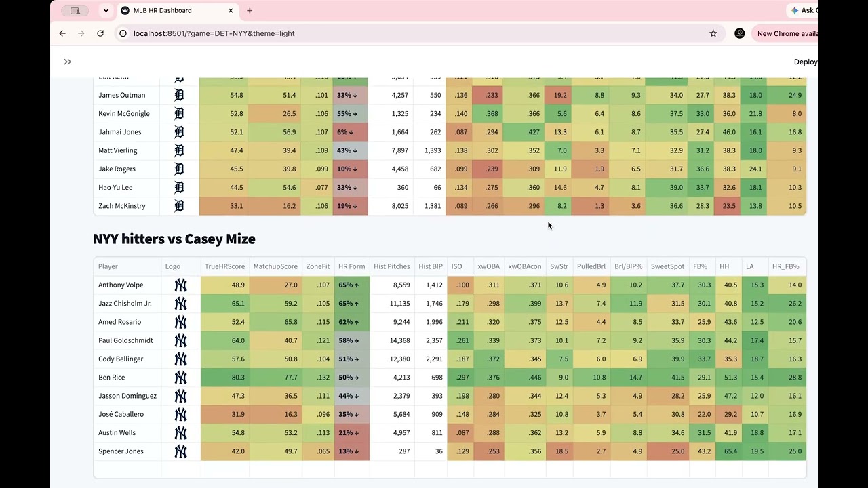View site information for localhost

pos(123,33)
